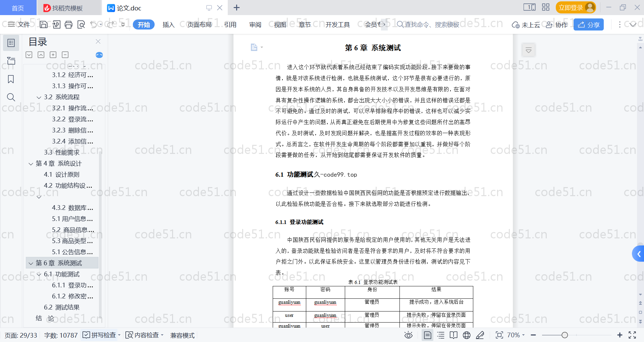Image resolution: width=644 pixels, height=342 pixels.
Task: Click the blue smart outline icon in 目录 panel
Action: [99, 55]
